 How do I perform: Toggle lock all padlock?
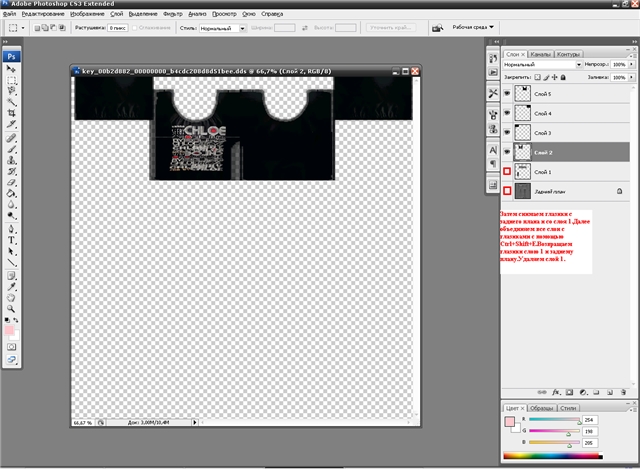tap(563, 77)
